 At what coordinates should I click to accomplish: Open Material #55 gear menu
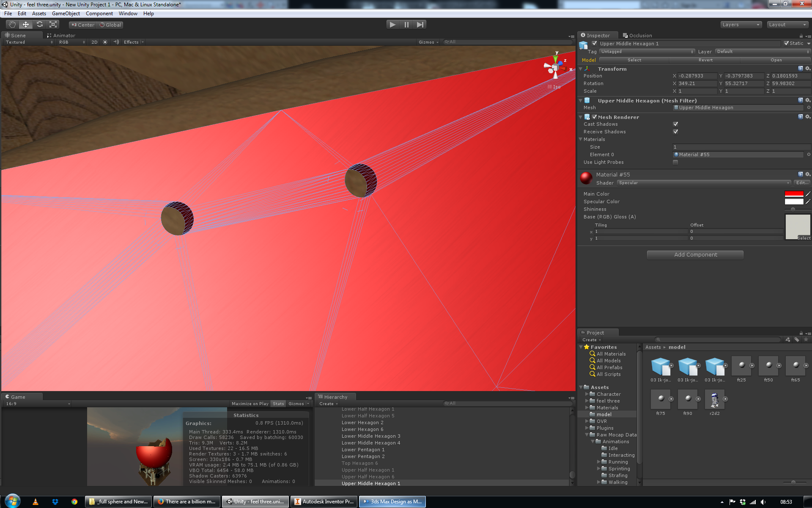[807, 174]
